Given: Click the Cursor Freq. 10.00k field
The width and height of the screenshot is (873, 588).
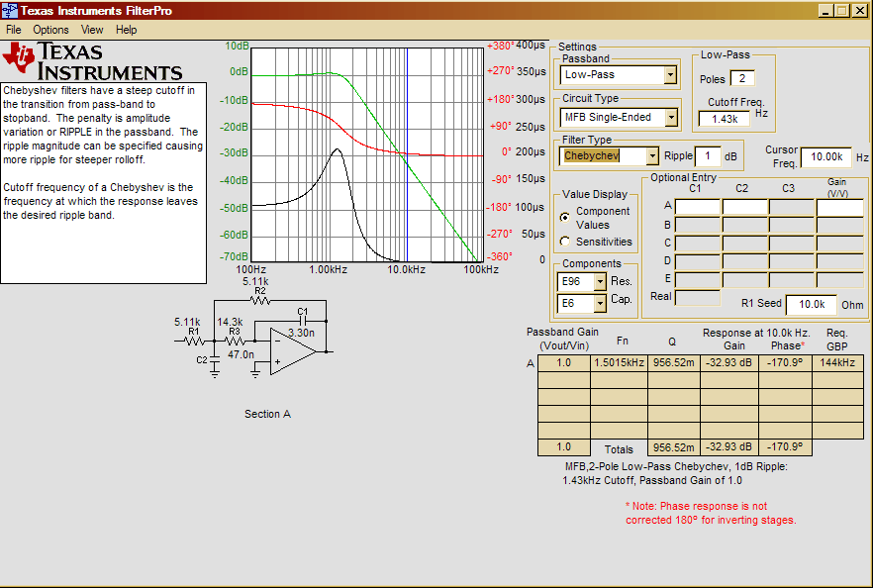Looking at the screenshot, I should (x=826, y=157).
